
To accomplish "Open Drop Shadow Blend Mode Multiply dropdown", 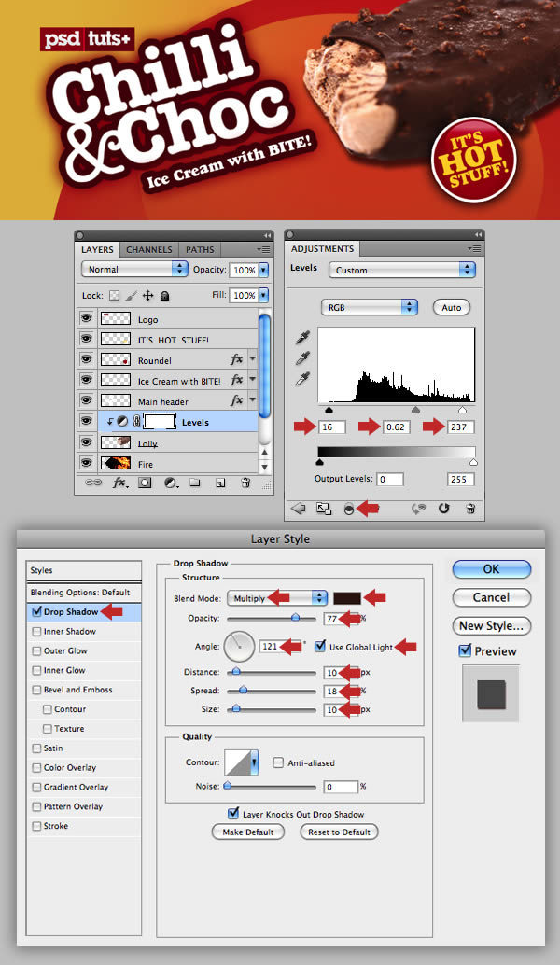I will pyautogui.click(x=277, y=597).
